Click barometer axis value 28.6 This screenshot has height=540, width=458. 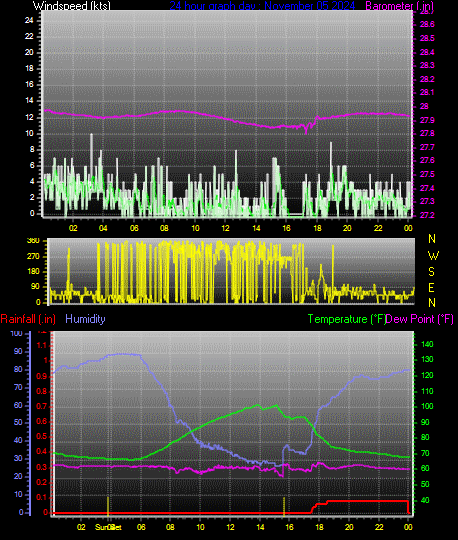[x=427, y=24]
